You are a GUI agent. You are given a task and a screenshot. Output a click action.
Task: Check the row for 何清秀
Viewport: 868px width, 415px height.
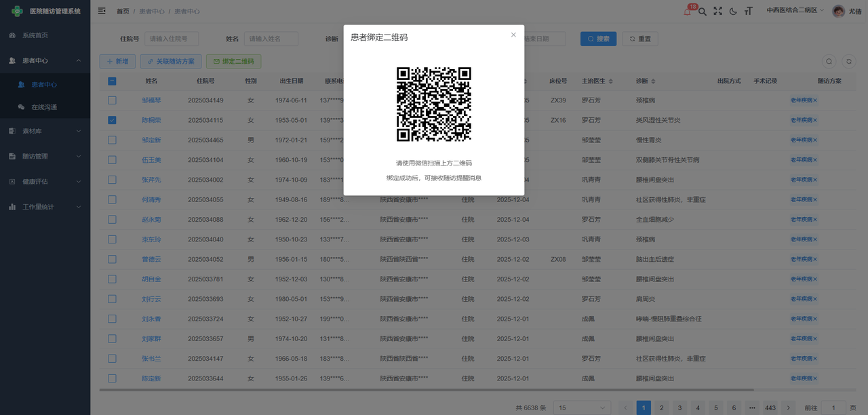pyautogui.click(x=112, y=199)
